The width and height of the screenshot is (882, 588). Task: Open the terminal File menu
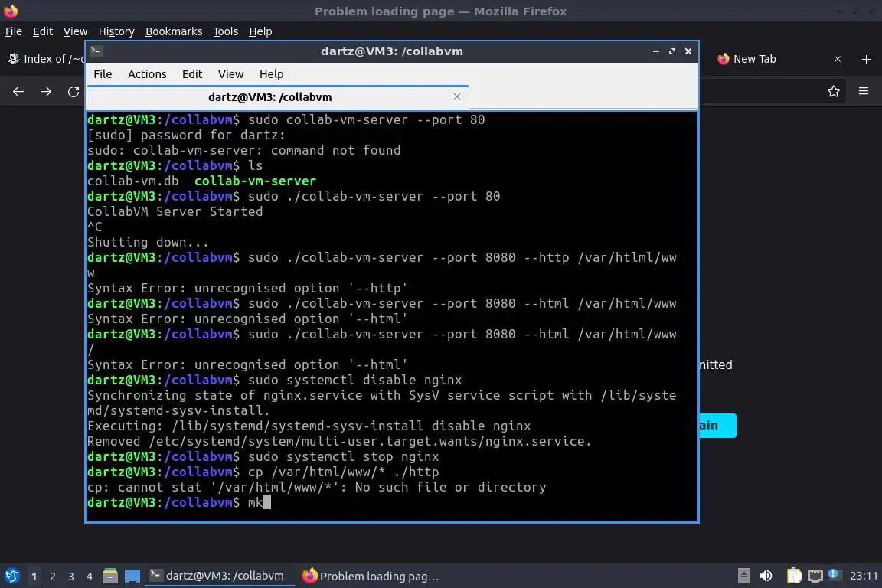coord(103,74)
